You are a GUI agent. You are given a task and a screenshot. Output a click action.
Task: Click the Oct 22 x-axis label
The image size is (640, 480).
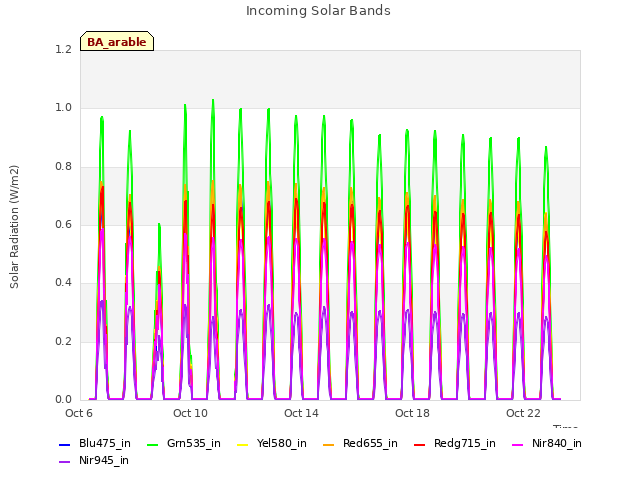pos(523,413)
